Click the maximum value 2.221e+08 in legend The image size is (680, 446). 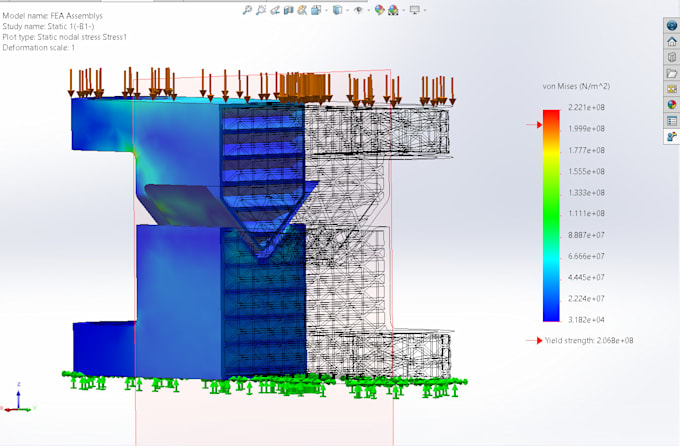click(x=586, y=107)
